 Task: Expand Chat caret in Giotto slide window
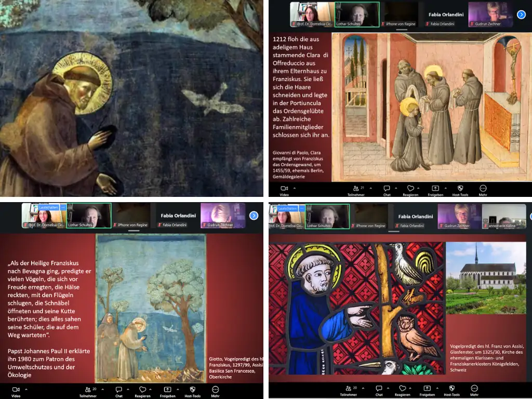coord(128,389)
